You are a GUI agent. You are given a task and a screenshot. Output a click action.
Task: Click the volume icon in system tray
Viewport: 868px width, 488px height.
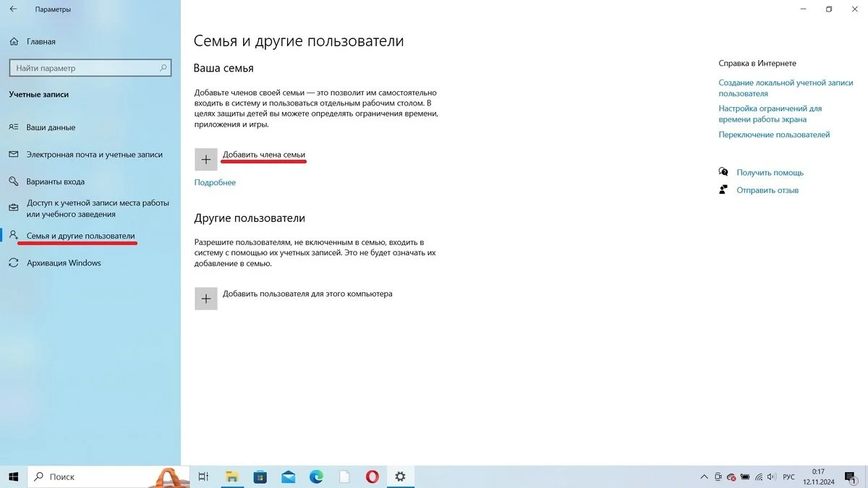point(770,477)
